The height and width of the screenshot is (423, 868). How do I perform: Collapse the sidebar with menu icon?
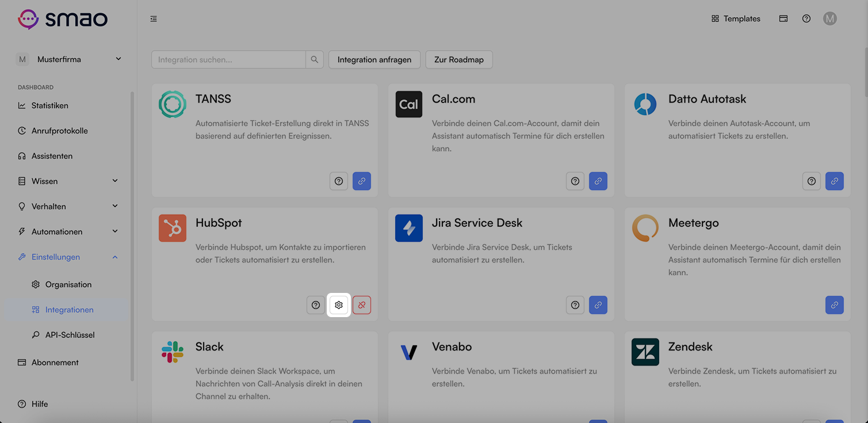point(154,19)
